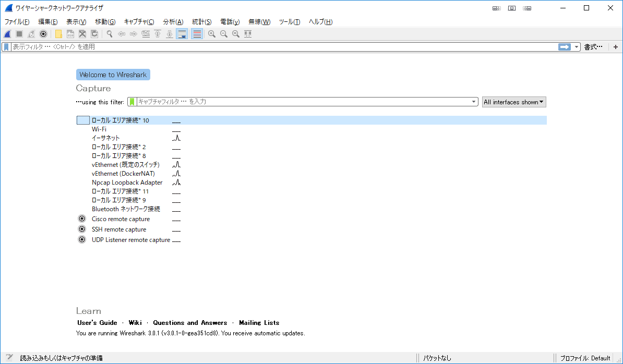The image size is (623, 364).
Task: Click gear icon beside Cisco remote capture
Action: tap(82, 219)
